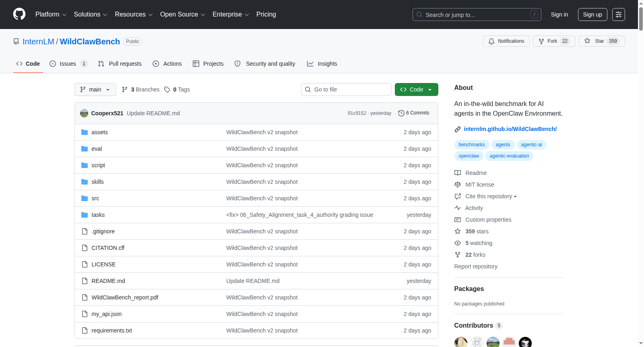Expand the Solutions menu
Viewport: 644px width, 347px height.
(91, 15)
